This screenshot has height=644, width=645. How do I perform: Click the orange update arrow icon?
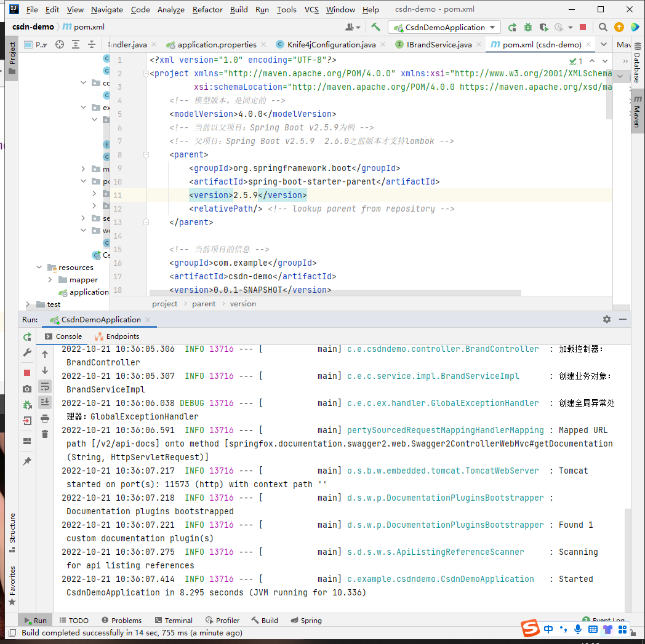(619, 27)
